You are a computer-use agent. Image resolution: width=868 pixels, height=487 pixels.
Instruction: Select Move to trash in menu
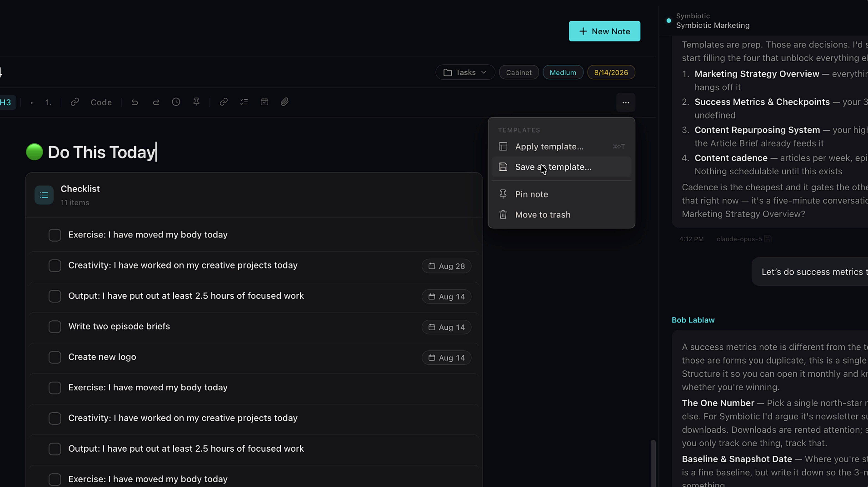tap(561, 215)
